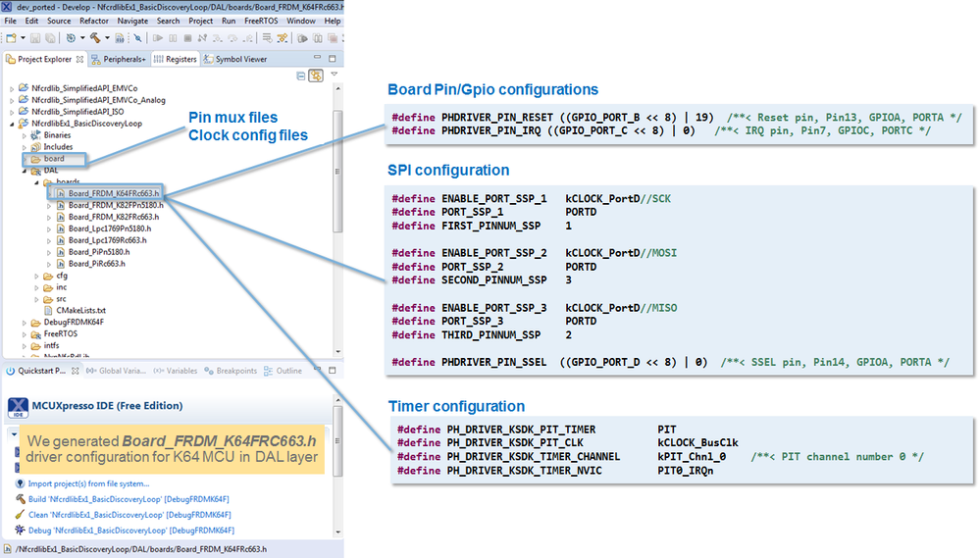Close the Quickstart Panel tab
980x558 pixels.
coord(75,371)
